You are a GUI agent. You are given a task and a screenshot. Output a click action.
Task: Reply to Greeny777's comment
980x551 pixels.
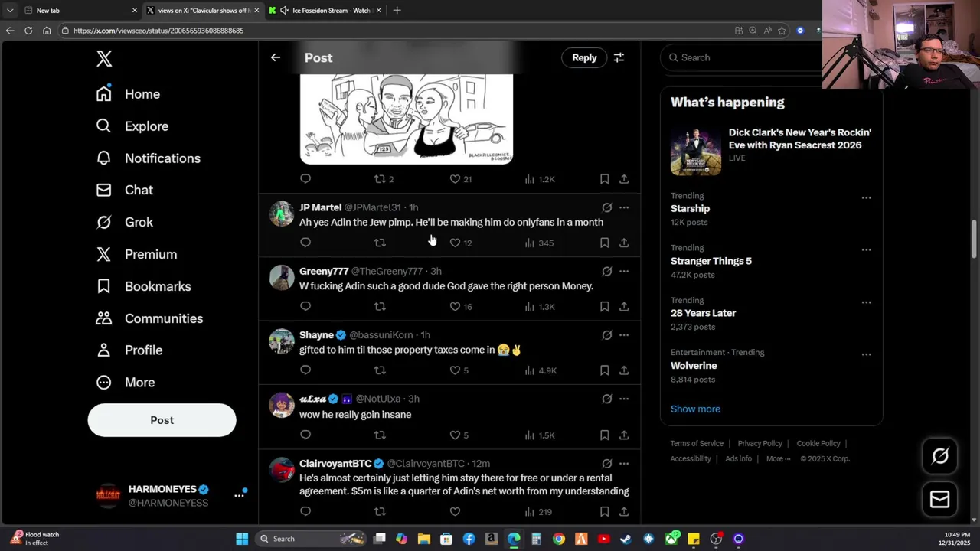click(x=305, y=306)
